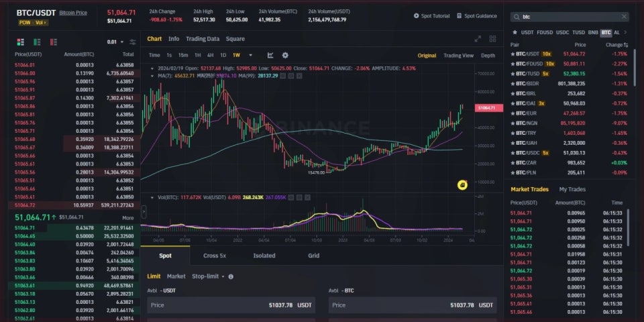This screenshot has height=322, width=644.
Task: Open the 0.01 price precision dropdown
Action: (x=115, y=42)
